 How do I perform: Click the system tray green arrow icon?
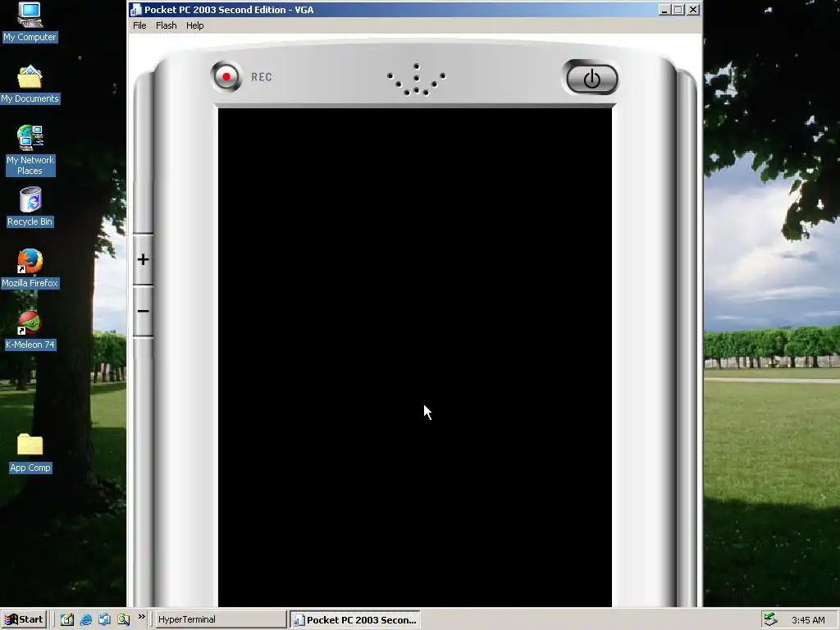point(770,619)
